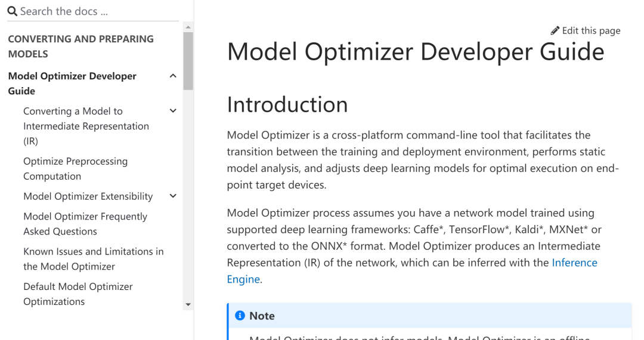Click the Introduction heading
Screen dimensions: 644x340
[287, 104]
